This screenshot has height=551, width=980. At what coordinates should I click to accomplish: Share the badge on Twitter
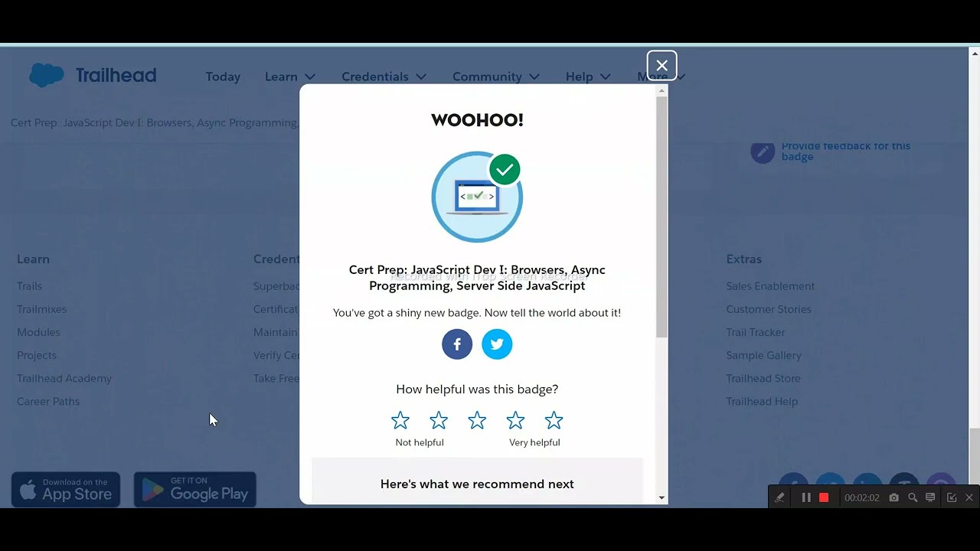[497, 344]
